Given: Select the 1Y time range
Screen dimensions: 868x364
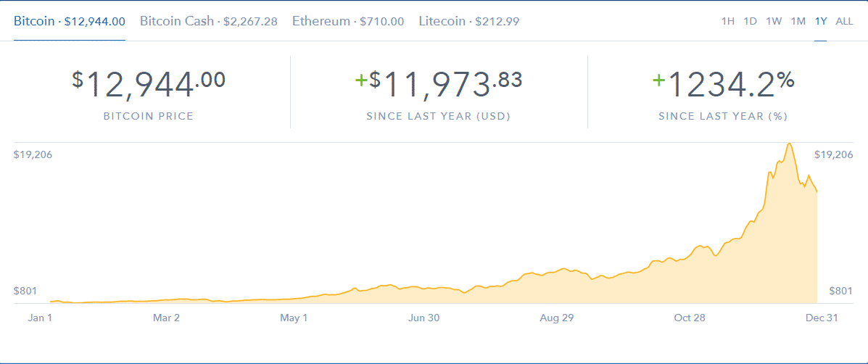Looking at the screenshot, I should point(821,21).
